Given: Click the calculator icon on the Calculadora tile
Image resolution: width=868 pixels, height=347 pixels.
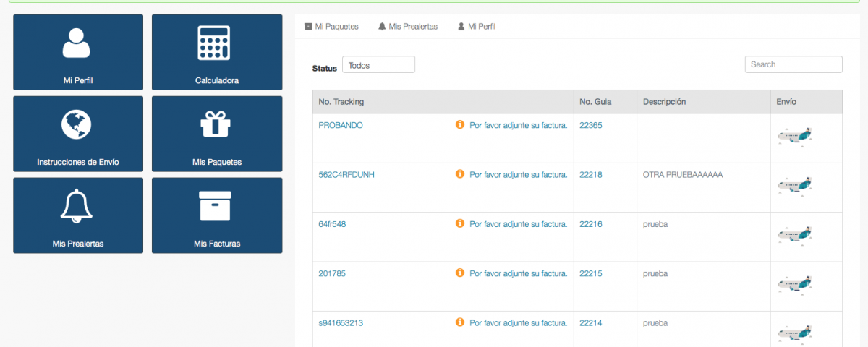Looking at the screenshot, I should [x=215, y=43].
